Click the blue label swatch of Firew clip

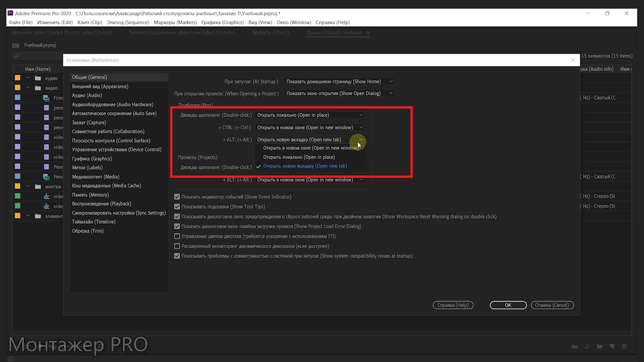point(17,98)
